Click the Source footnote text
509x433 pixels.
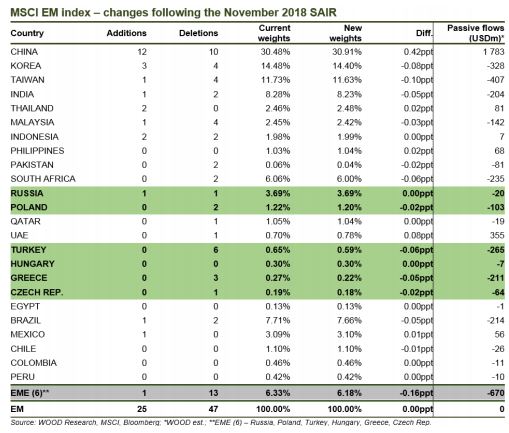point(221,423)
